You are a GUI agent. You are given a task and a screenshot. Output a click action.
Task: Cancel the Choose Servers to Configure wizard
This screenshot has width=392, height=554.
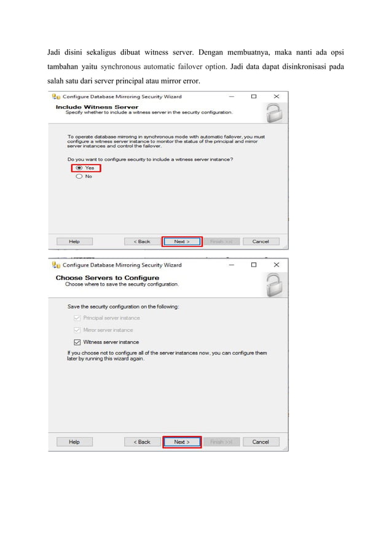tap(261, 442)
